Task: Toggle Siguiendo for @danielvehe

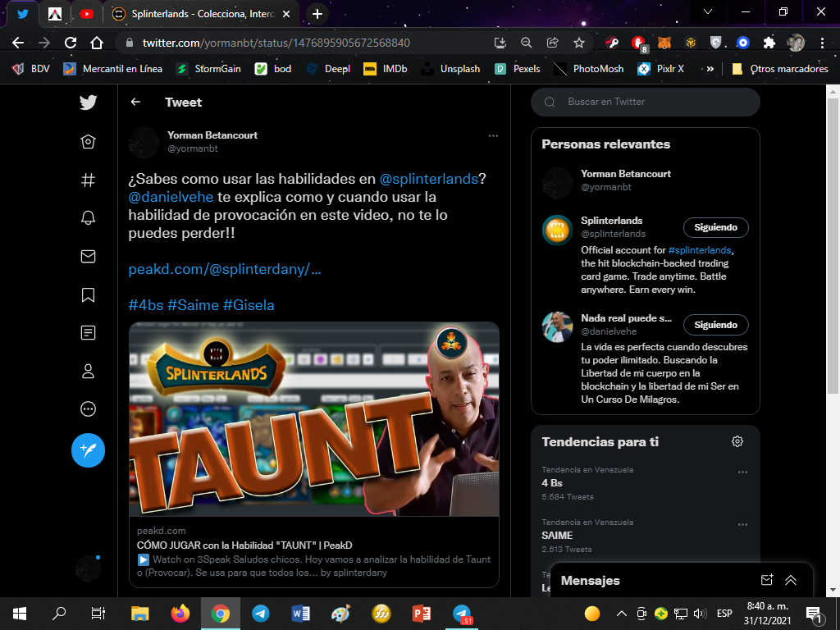Action: pos(715,325)
